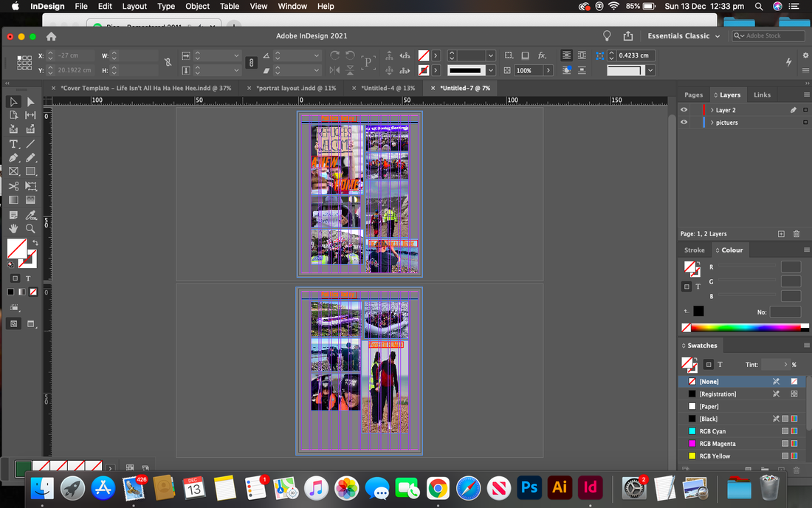Open the stroke weight dropdown

pos(491,55)
